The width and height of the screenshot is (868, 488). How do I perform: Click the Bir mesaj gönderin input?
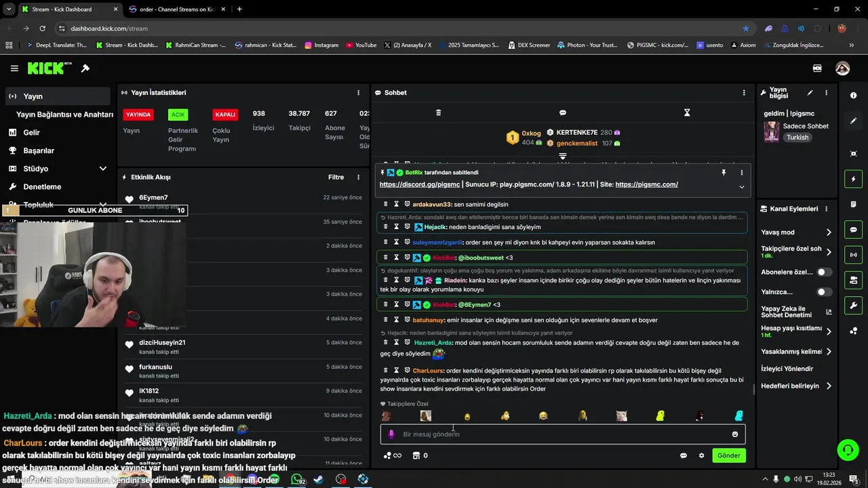(563, 434)
